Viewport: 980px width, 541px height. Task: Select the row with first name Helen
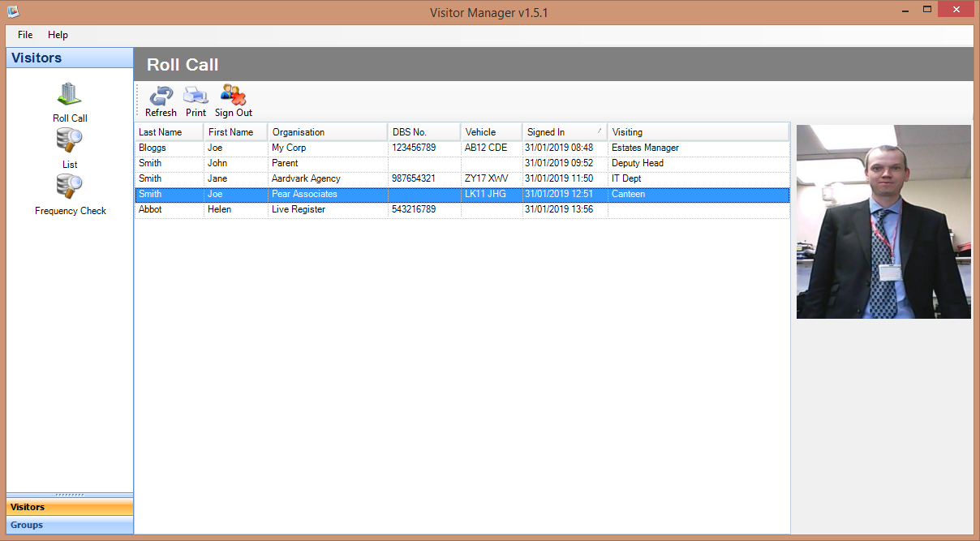[462, 209]
